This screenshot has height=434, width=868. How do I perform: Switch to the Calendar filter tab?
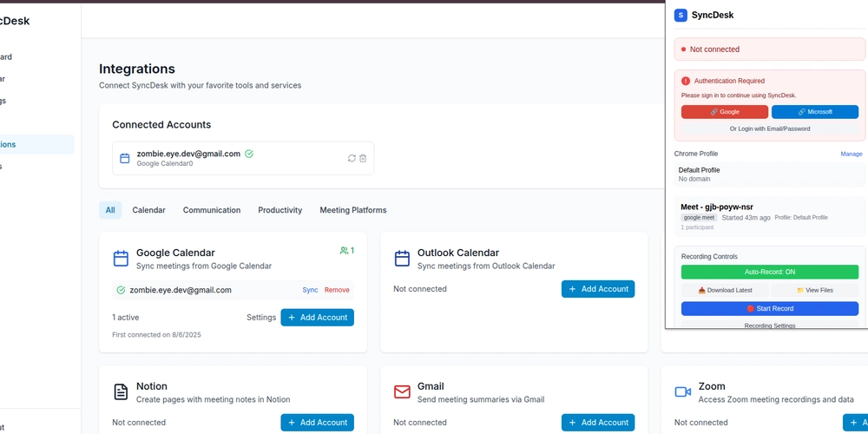[x=149, y=210]
